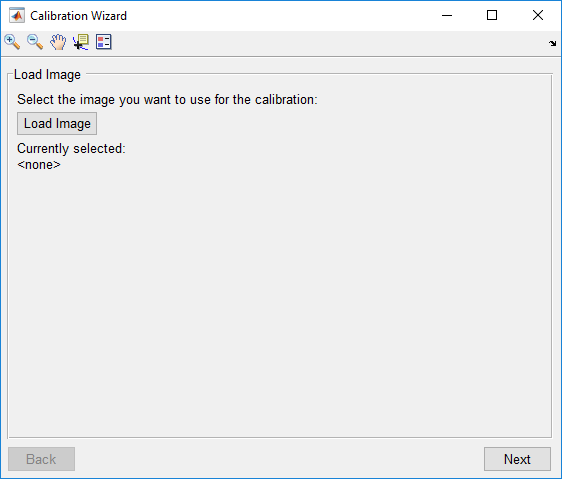Click the Calibration Wizard title text
This screenshot has width=562, height=479.
(78, 16)
